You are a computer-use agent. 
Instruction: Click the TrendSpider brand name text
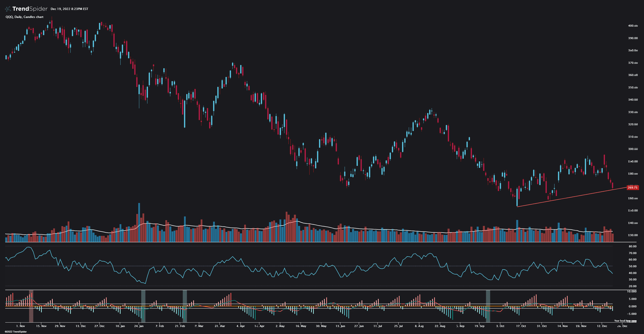coord(30,9)
